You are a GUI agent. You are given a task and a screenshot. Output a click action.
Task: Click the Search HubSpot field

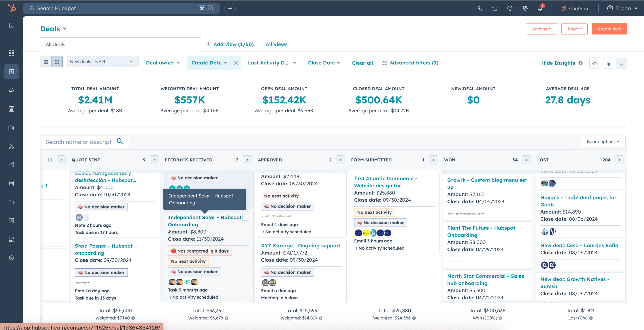[x=121, y=8]
